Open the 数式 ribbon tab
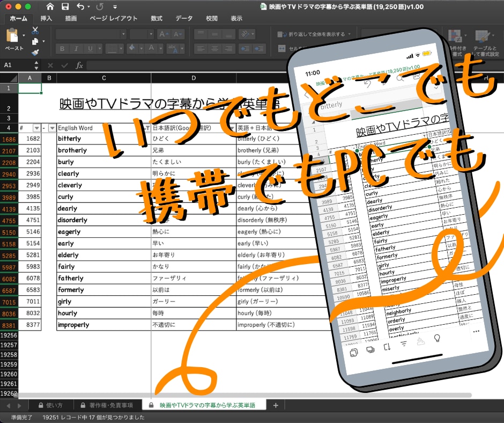Image resolution: width=504 pixels, height=423 pixels. [157, 18]
